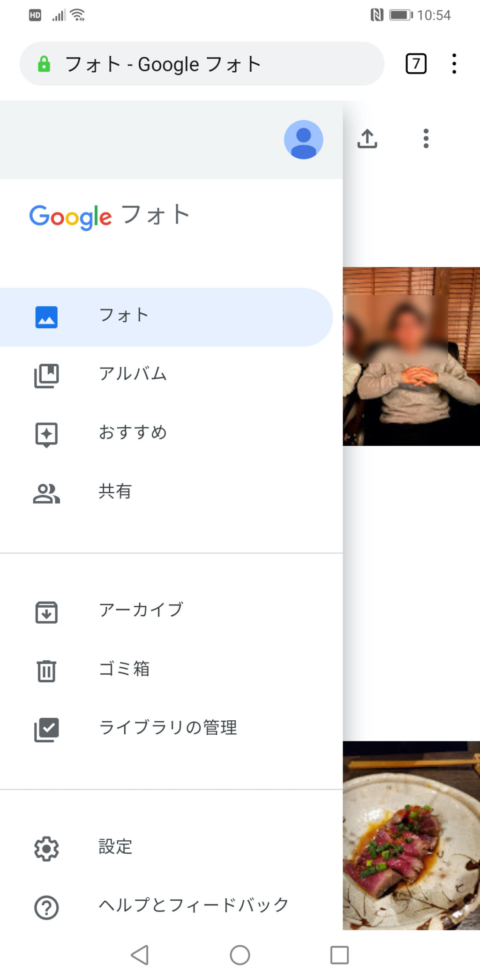Open the Google Photos three-dot options menu
Image resolution: width=480 pixels, height=980 pixels.
(x=426, y=139)
